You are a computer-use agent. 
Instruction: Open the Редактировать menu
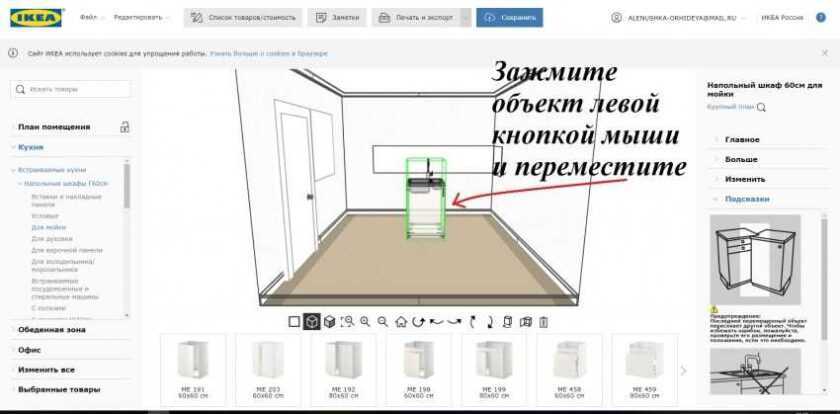click(141, 18)
